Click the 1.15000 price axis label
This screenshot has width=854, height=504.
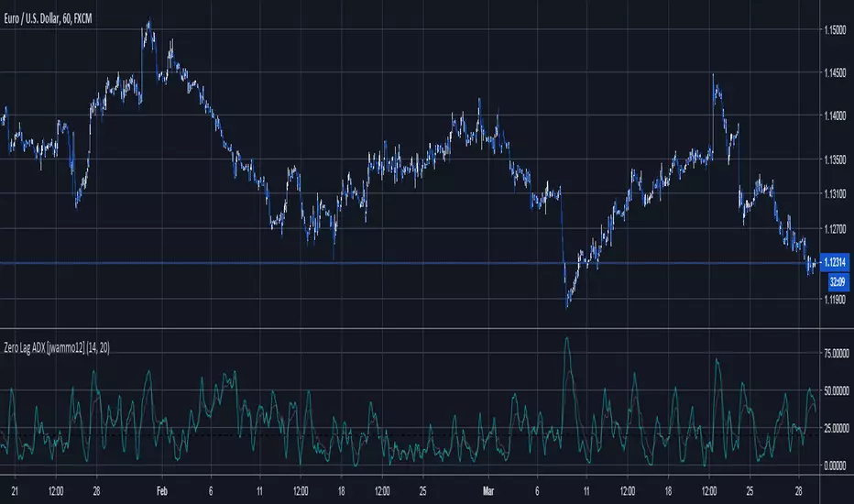pyautogui.click(x=836, y=30)
